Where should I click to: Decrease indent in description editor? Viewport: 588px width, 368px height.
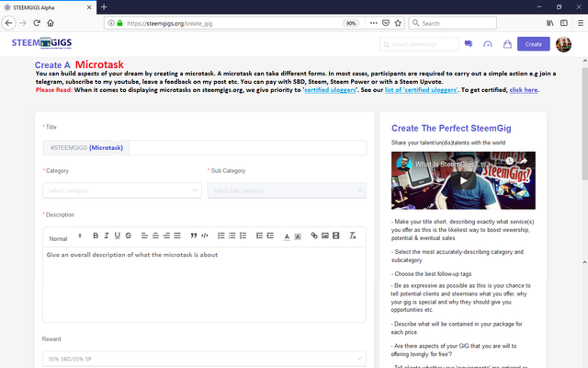pos(259,236)
